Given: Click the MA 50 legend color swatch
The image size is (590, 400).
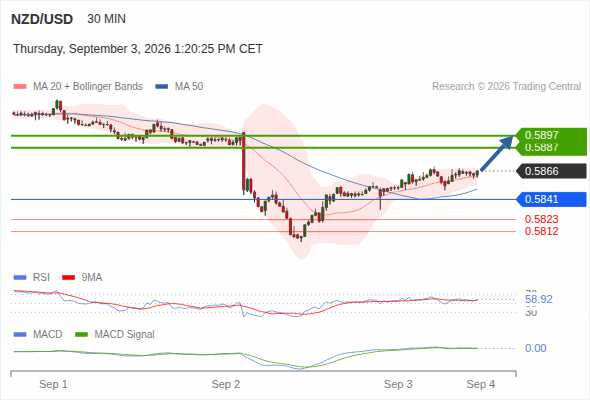Looking at the screenshot, I should (162, 87).
